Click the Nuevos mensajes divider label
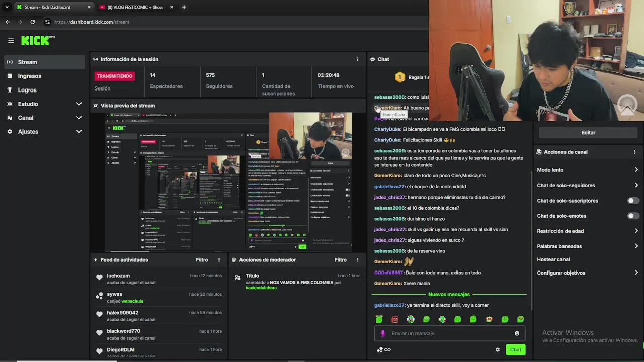The height and width of the screenshot is (362, 644). pyautogui.click(x=449, y=294)
